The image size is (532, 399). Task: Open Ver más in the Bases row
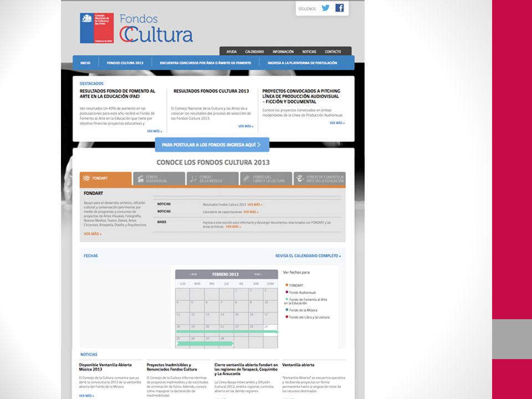(x=233, y=227)
